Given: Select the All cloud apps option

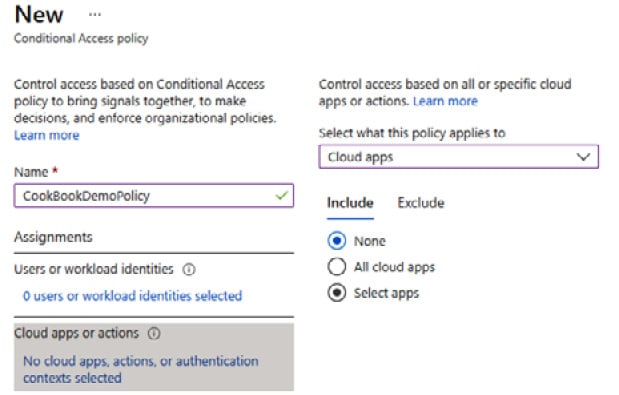Looking at the screenshot, I should click(x=337, y=267).
